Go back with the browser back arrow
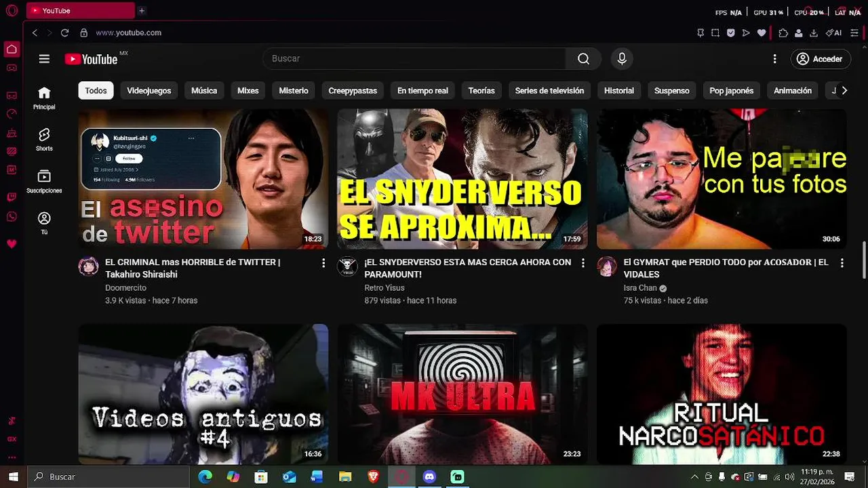 tap(35, 33)
